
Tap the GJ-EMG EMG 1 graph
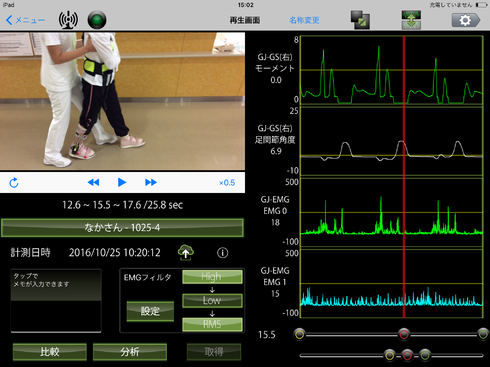coord(392,283)
